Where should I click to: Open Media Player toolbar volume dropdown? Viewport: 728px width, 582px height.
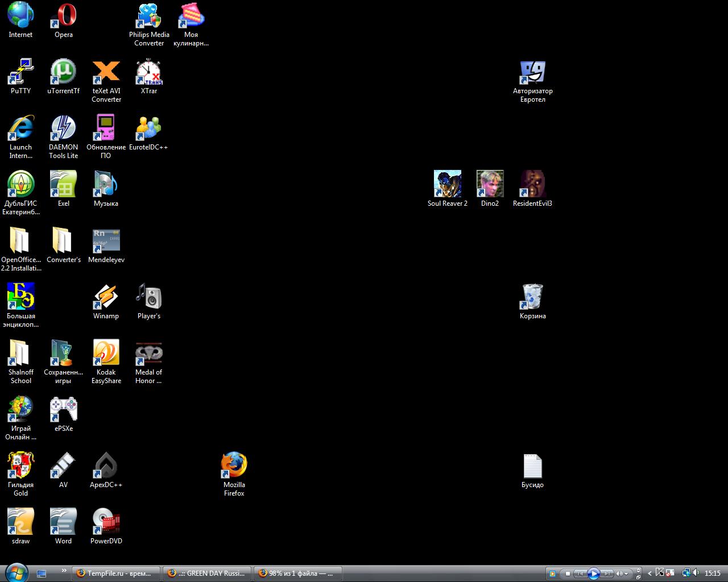tap(626, 573)
